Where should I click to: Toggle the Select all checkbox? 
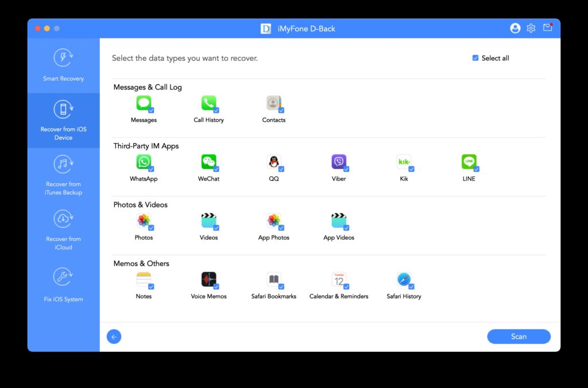coord(475,58)
